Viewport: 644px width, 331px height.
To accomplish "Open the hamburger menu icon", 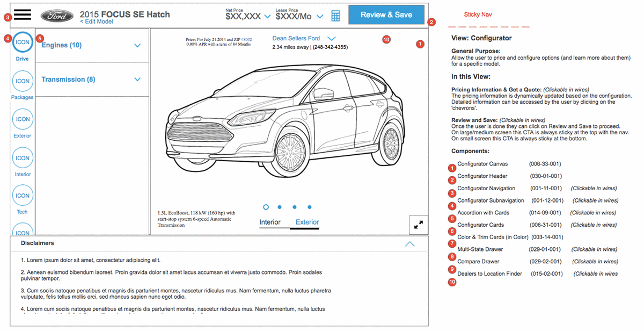I will pos(23,15).
